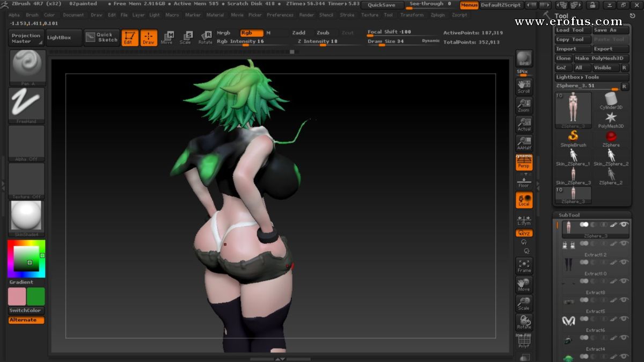
Task: Expand the Lightbox Tools section
Action: click(x=577, y=77)
